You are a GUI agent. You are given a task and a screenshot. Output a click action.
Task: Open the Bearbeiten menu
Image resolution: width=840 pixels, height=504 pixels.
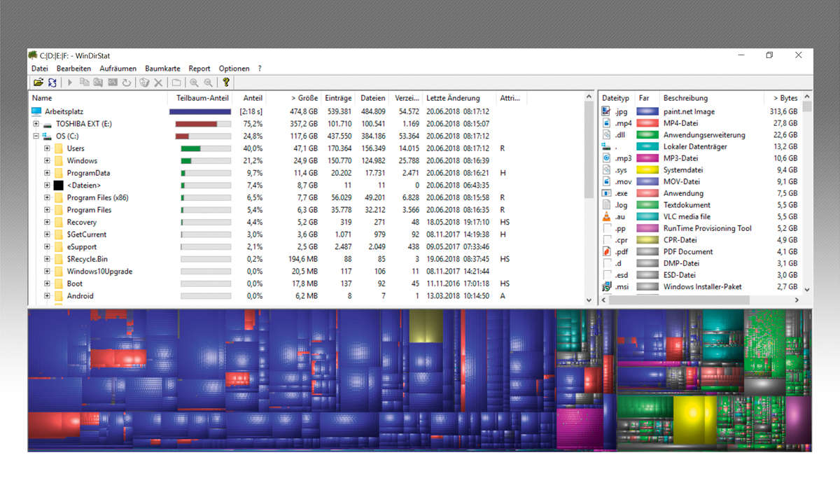[74, 69]
